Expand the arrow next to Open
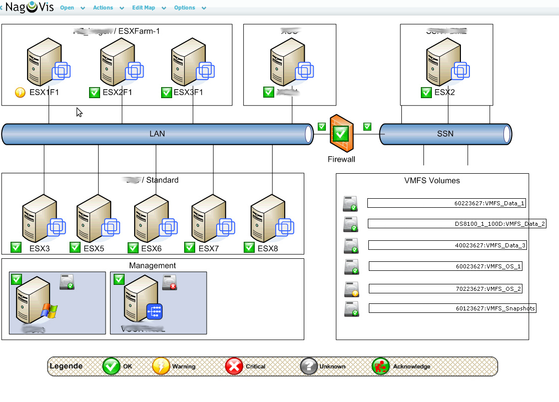559x402 pixels. [x=83, y=8]
